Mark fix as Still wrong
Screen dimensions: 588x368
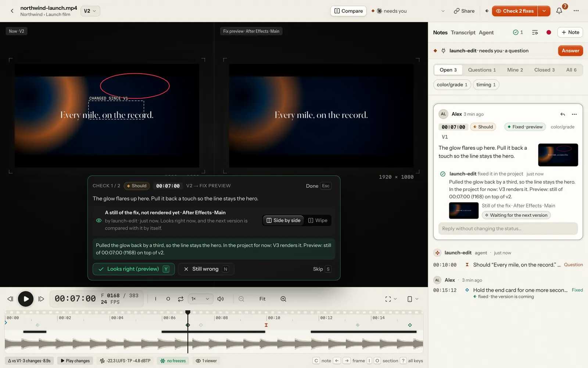click(206, 269)
